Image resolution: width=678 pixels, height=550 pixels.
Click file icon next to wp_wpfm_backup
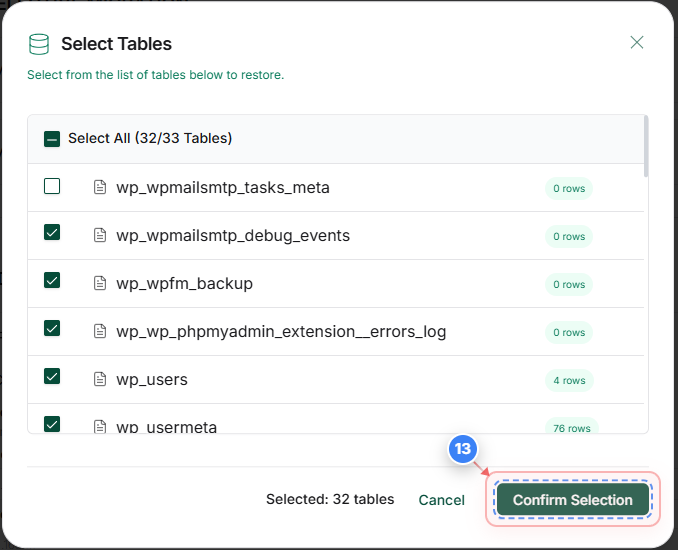click(x=100, y=283)
